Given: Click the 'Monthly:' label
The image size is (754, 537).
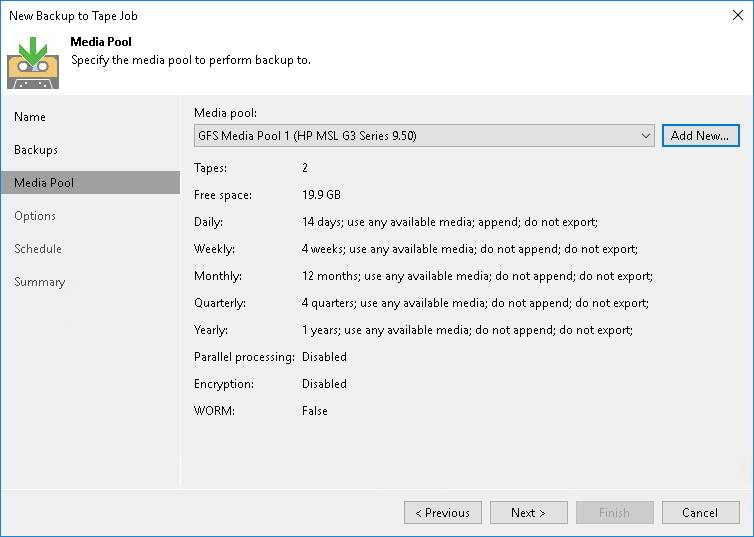Looking at the screenshot, I should (218, 275).
